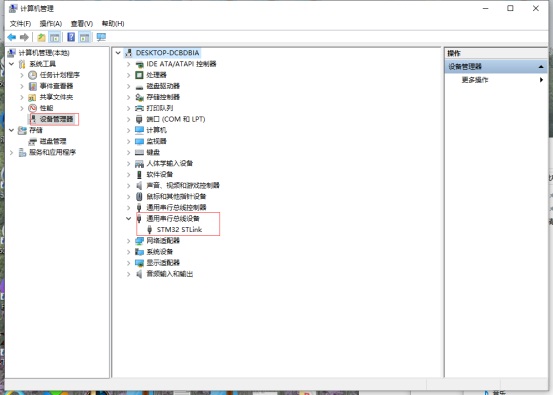Select 网络适配器 category
The width and height of the screenshot is (553, 395).
click(x=163, y=241)
